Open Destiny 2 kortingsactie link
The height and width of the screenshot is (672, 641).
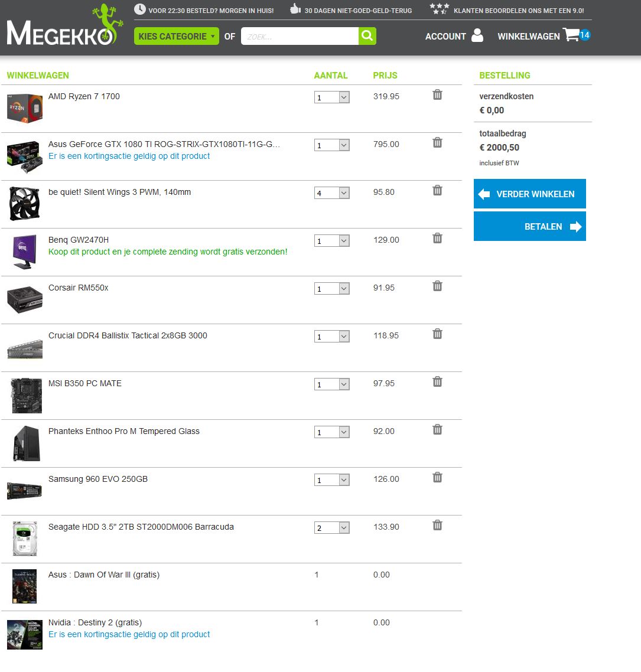(x=129, y=634)
